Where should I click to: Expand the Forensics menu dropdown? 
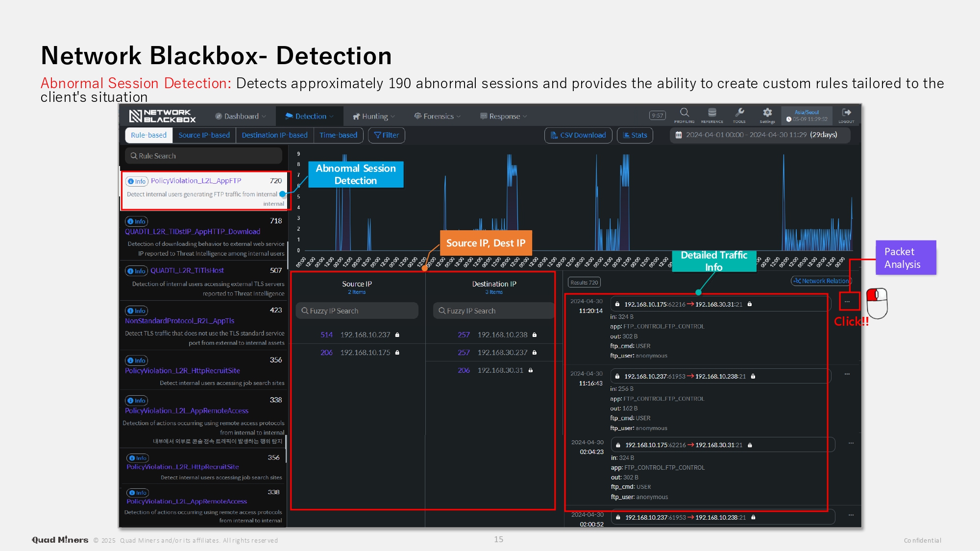coord(438,117)
